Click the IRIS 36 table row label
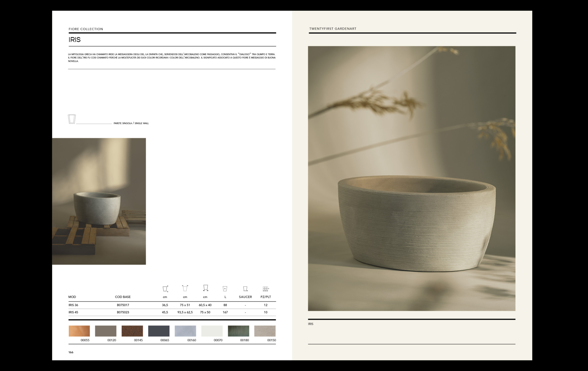588x371 pixels. click(x=73, y=305)
